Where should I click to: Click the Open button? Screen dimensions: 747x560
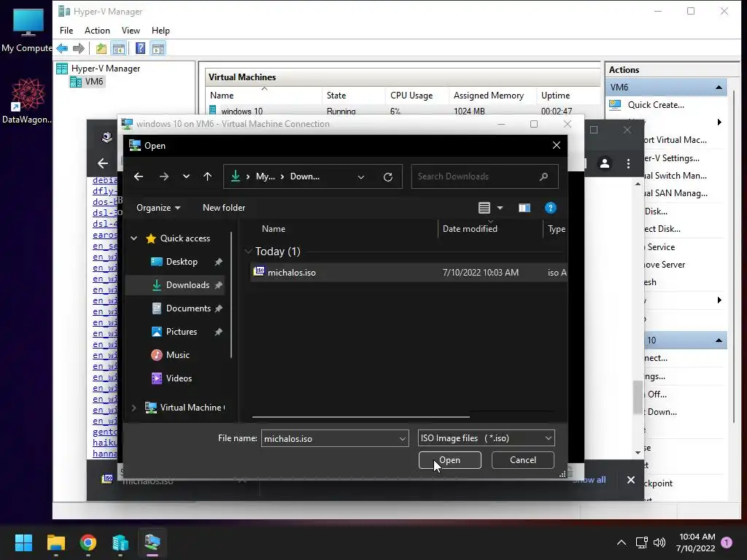click(449, 460)
